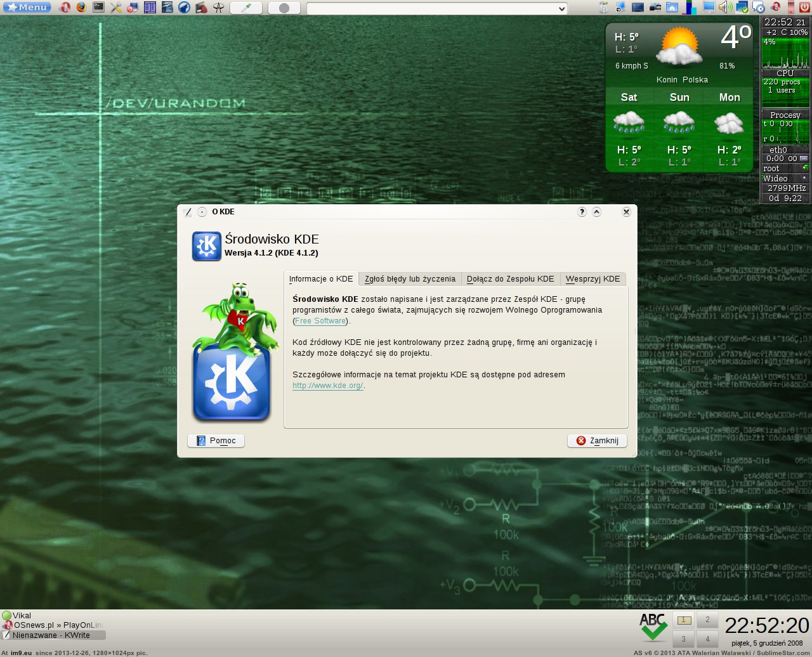Click the bottom panel digital clock
This screenshot has width=812, height=657.
766,626
